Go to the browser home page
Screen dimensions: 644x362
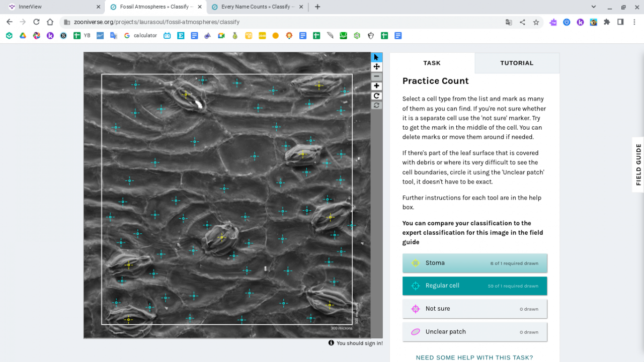click(50, 22)
